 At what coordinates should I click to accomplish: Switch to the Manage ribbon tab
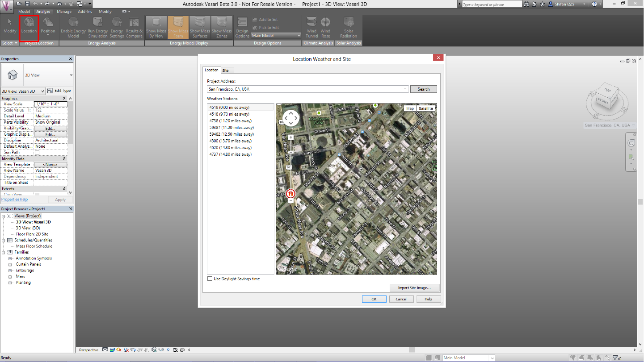(64, 12)
